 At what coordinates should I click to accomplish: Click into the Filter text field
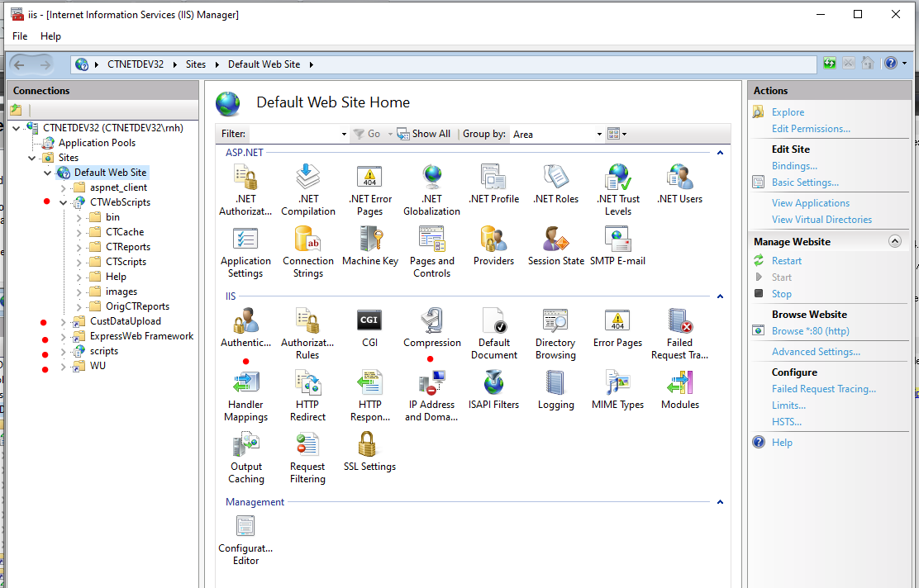click(294, 134)
